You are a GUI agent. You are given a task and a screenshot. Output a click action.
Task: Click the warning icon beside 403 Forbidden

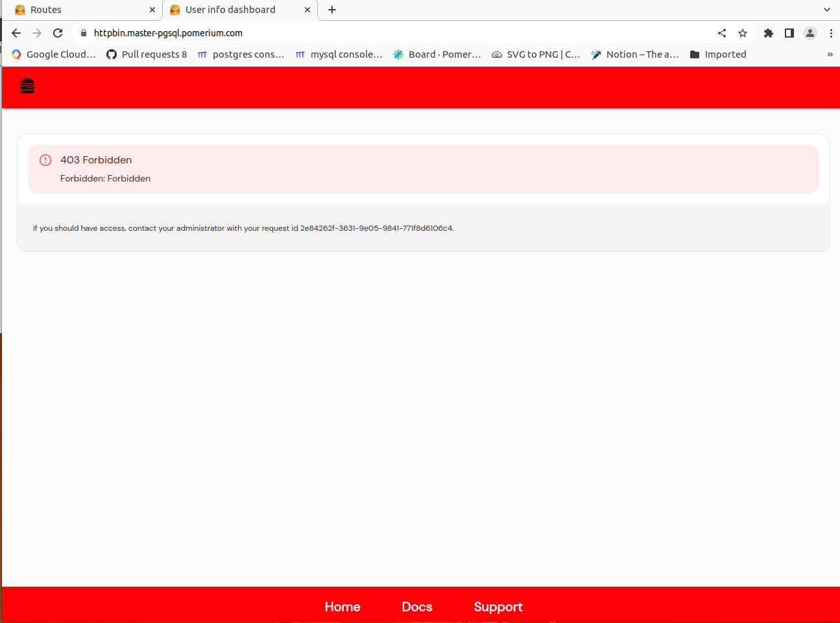(x=45, y=159)
